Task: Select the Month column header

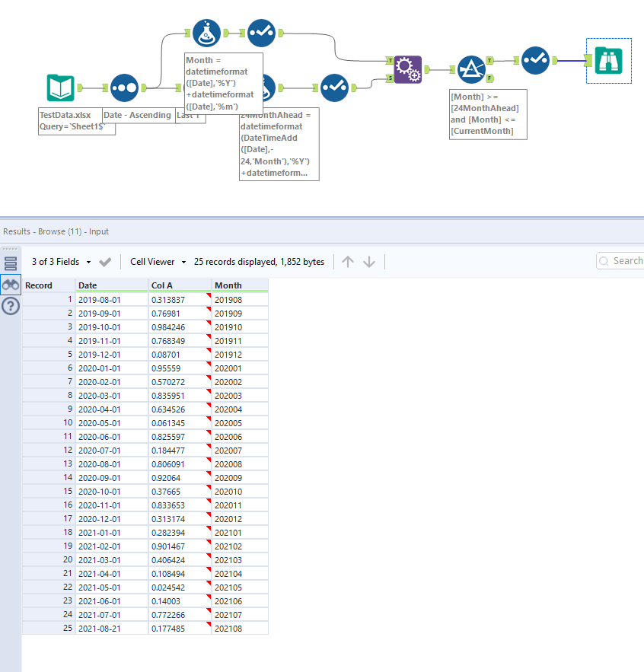Action: click(x=240, y=285)
